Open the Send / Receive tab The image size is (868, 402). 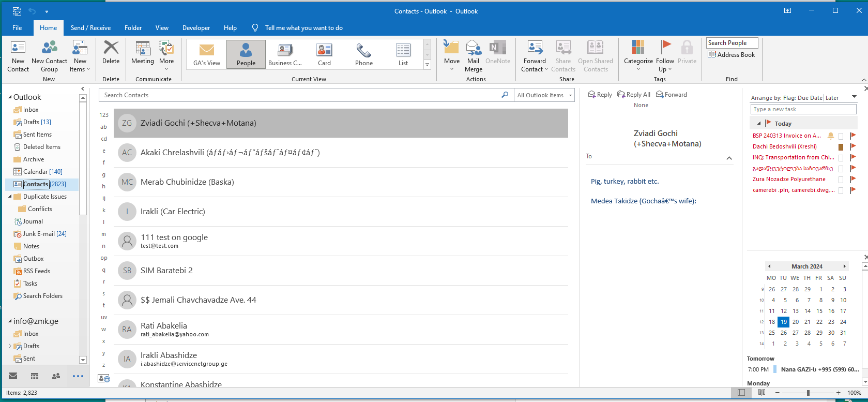tap(90, 28)
